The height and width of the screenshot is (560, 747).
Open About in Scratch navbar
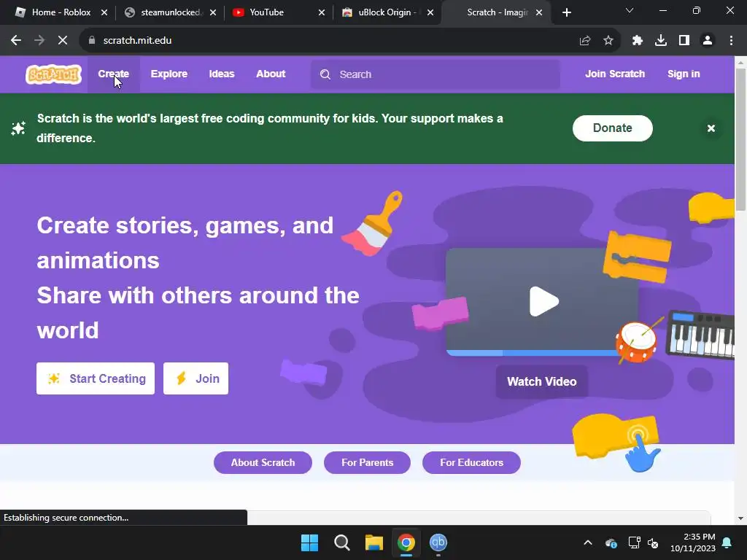271,74
